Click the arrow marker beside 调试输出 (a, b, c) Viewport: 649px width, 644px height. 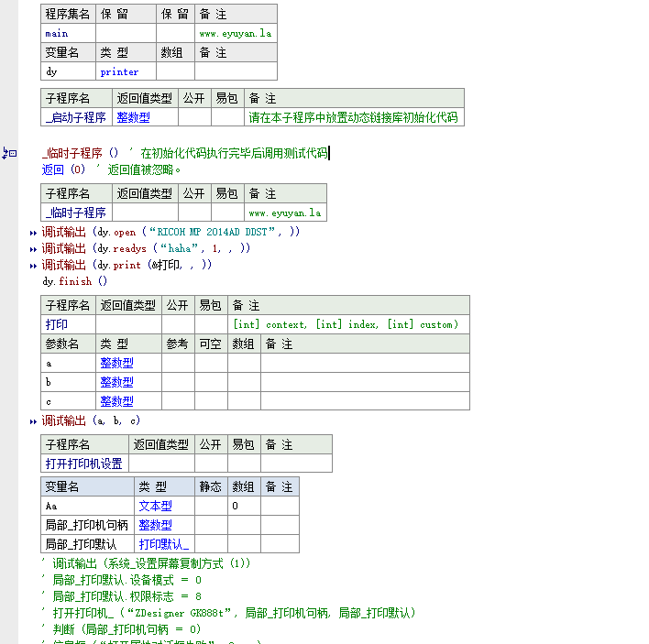pos(34,421)
